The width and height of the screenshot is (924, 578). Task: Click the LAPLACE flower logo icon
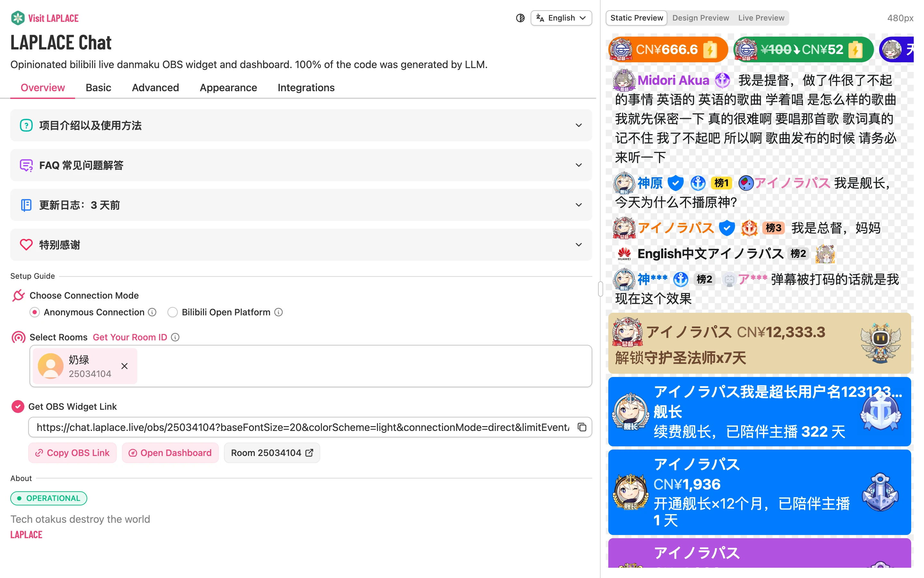pyautogui.click(x=18, y=18)
